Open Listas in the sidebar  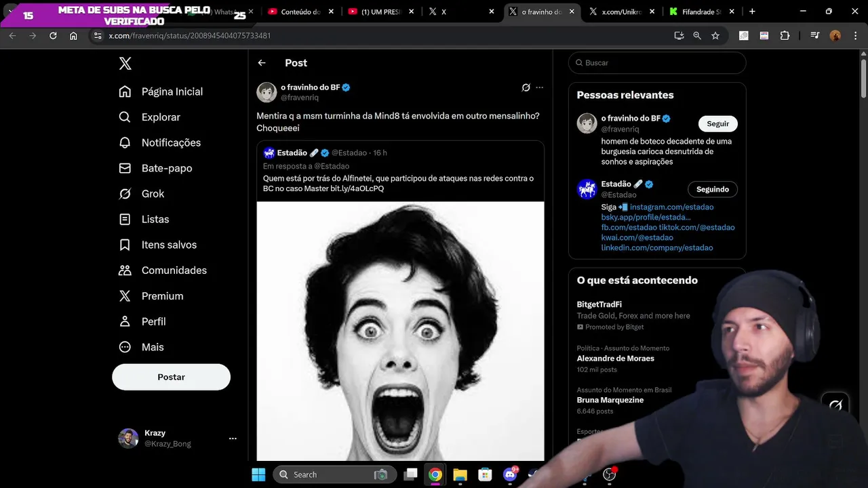[144, 220]
